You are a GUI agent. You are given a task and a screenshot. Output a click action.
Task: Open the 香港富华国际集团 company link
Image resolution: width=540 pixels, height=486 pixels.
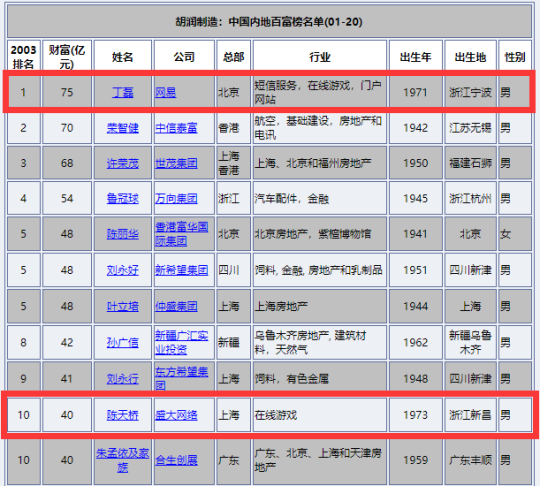(x=181, y=234)
